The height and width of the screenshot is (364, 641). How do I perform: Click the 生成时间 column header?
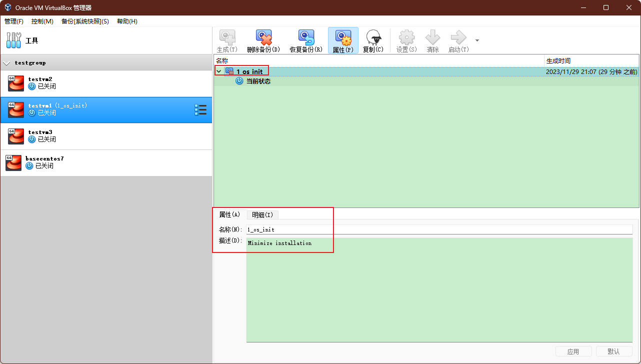tap(591, 60)
